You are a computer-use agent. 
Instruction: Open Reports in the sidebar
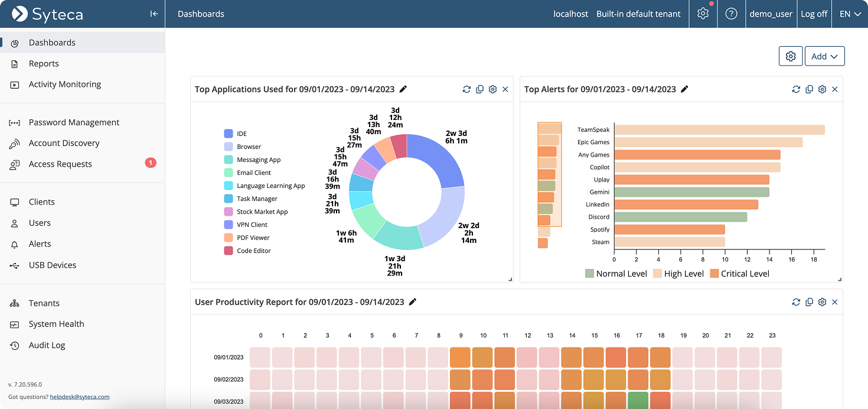coord(82,63)
